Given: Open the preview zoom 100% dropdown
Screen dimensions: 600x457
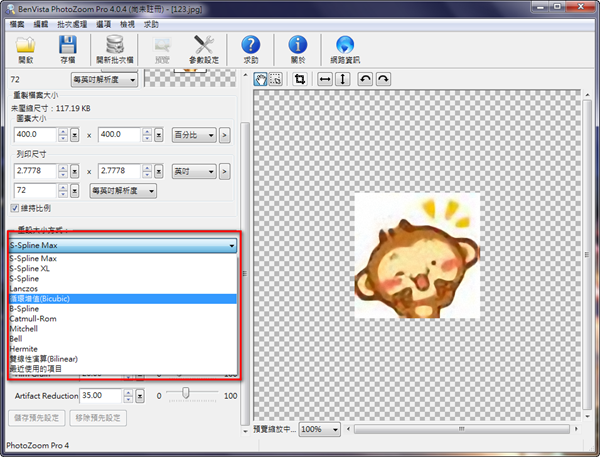Looking at the screenshot, I should [x=318, y=429].
